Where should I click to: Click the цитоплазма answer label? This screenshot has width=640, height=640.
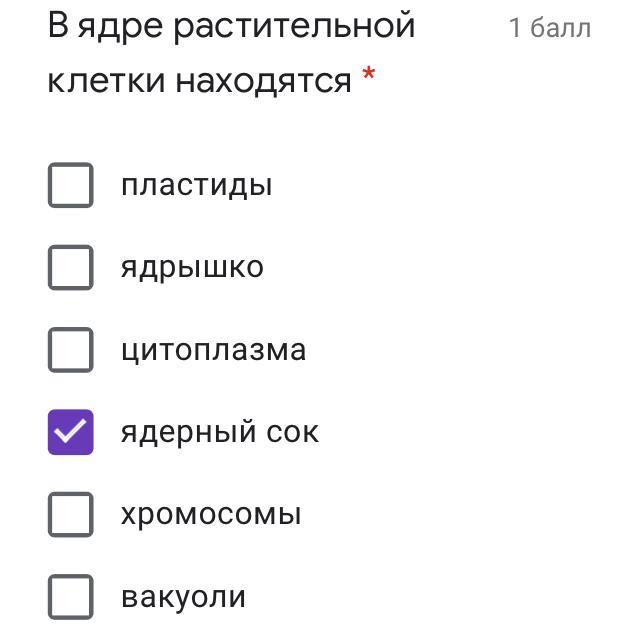click(x=213, y=350)
